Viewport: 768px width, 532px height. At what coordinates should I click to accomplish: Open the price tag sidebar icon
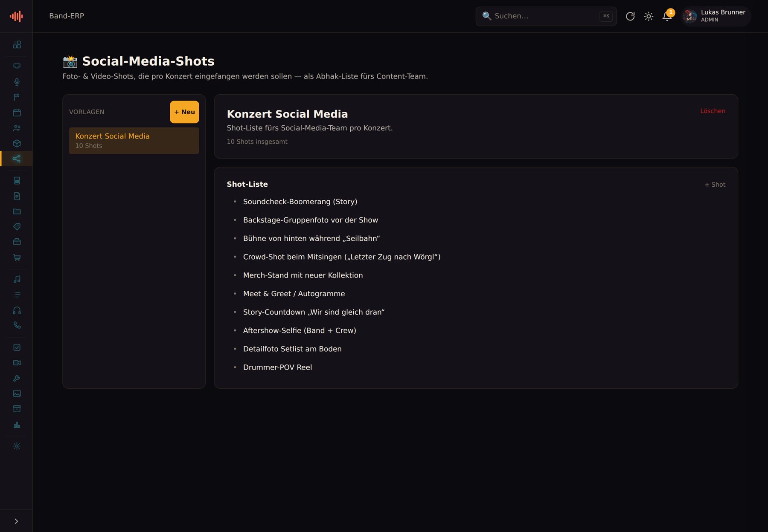(x=17, y=227)
